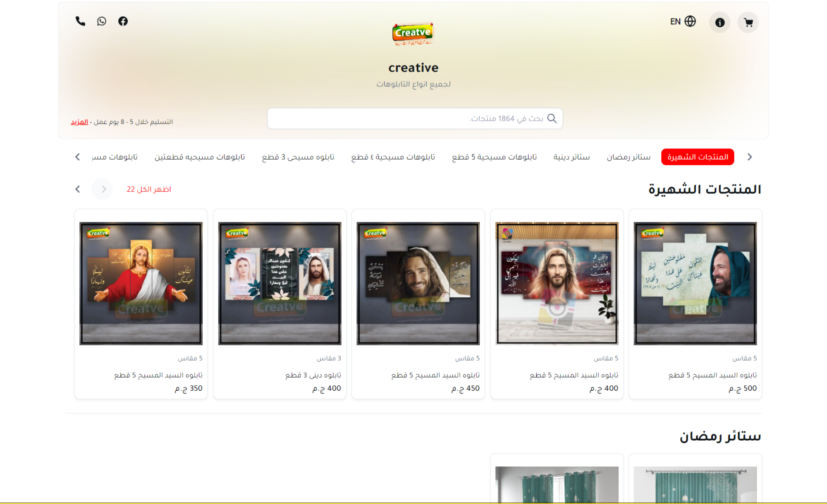
Task: Click the search magnifier icon
Action: (552, 119)
